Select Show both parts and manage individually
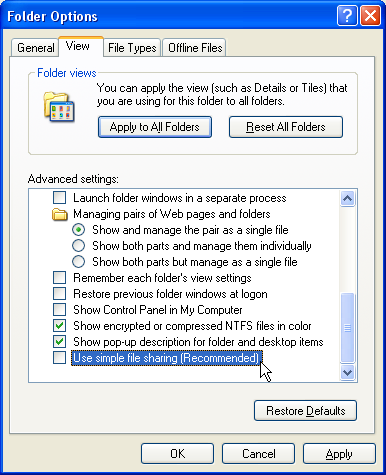 (x=78, y=246)
